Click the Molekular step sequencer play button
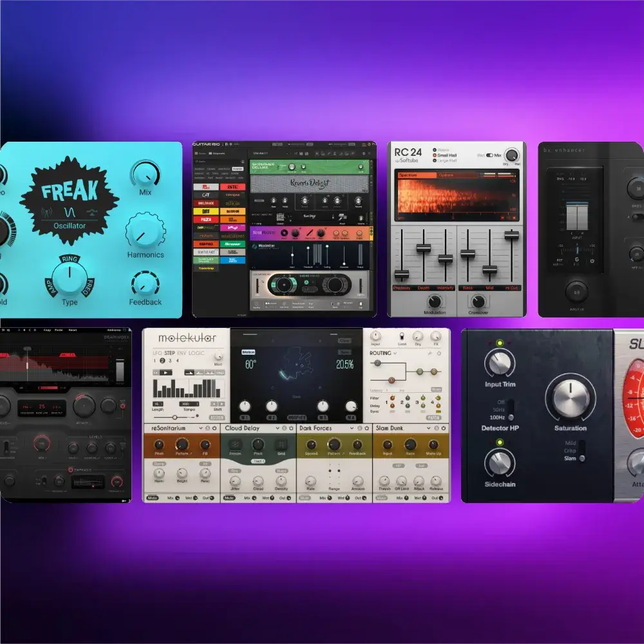The height and width of the screenshot is (644, 644). pyautogui.click(x=166, y=372)
